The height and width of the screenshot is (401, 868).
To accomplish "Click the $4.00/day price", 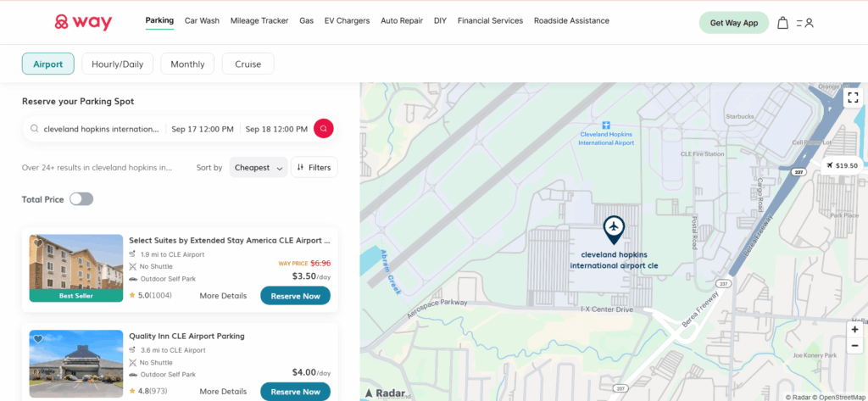I will point(311,372).
